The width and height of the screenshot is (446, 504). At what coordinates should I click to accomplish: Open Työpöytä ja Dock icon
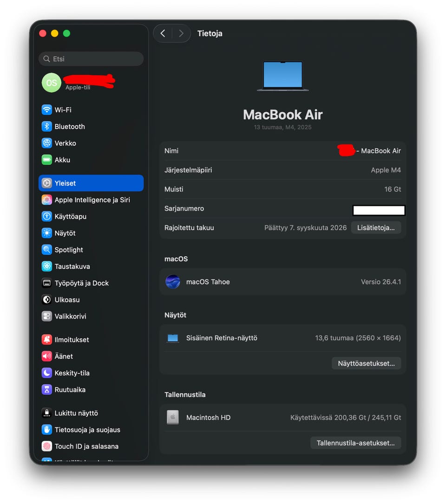tap(46, 283)
